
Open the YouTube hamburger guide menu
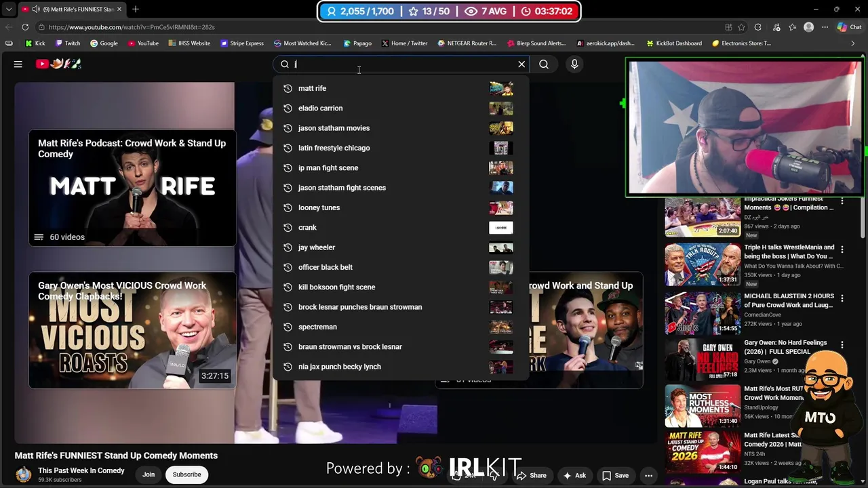pos(18,64)
